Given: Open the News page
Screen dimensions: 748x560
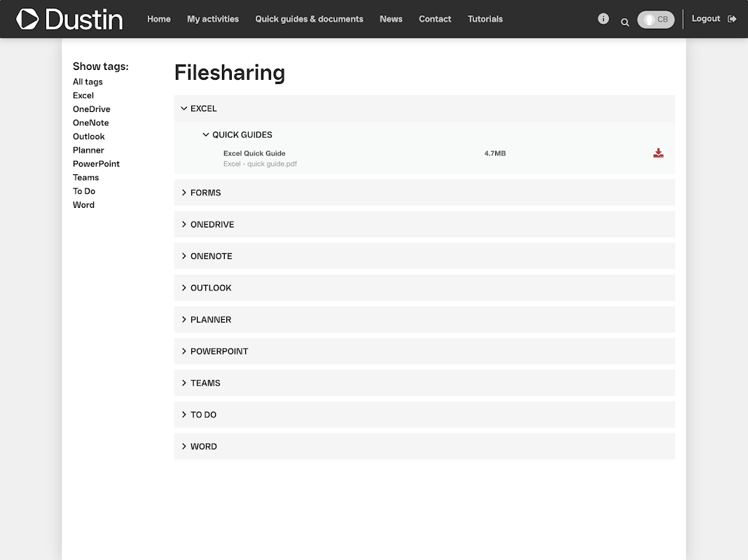Looking at the screenshot, I should (x=392, y=19).
